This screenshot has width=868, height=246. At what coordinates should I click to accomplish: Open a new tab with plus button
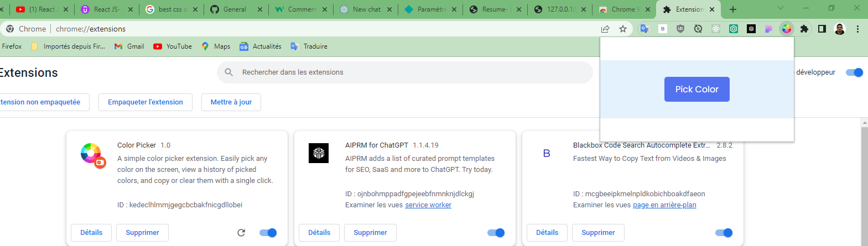(733, 9)
